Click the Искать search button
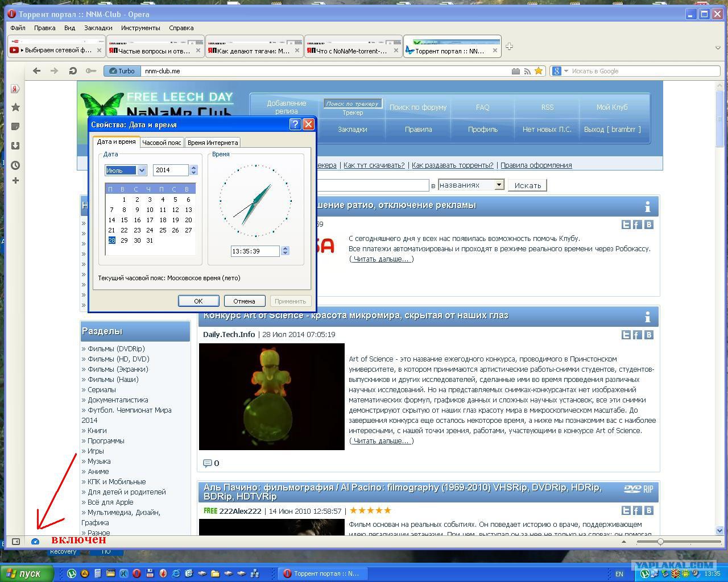 click(527, 185)
